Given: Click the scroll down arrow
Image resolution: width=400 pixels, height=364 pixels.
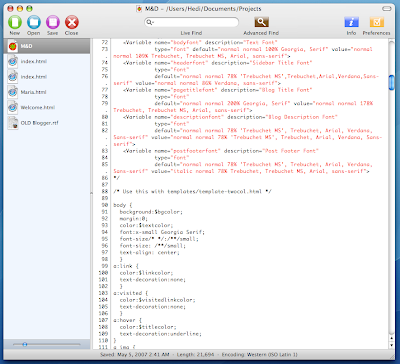Looking at the screenshot, I should (392, 345).
